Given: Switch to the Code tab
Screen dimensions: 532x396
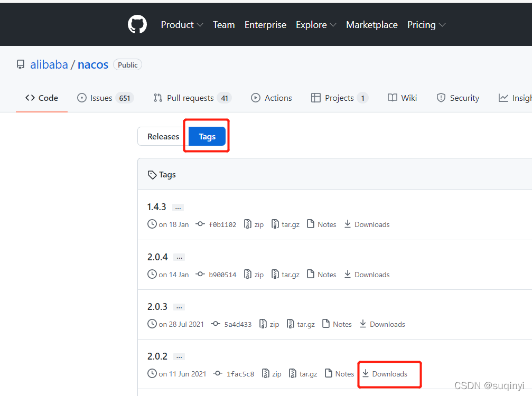Looking at the screenshot, I should pyautogui.click(x=42, y=98).
